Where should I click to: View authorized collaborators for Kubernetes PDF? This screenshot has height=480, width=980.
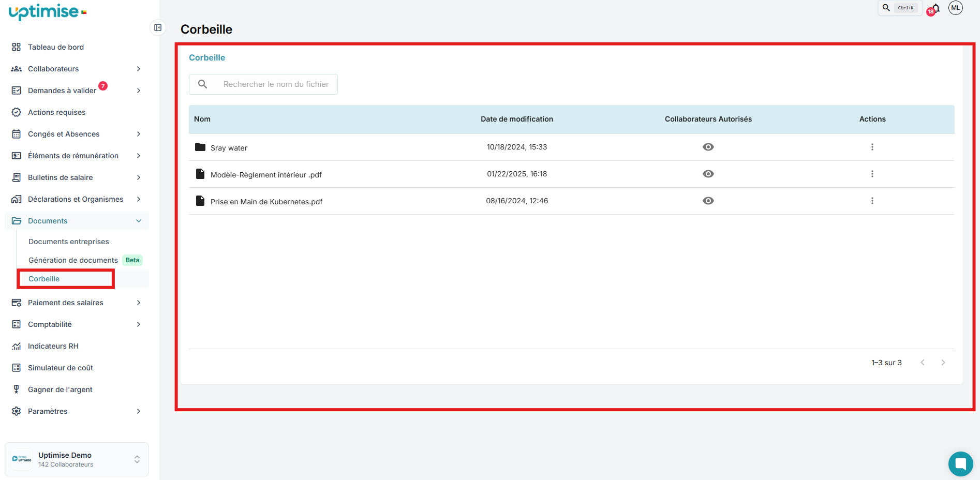[708, 201]
